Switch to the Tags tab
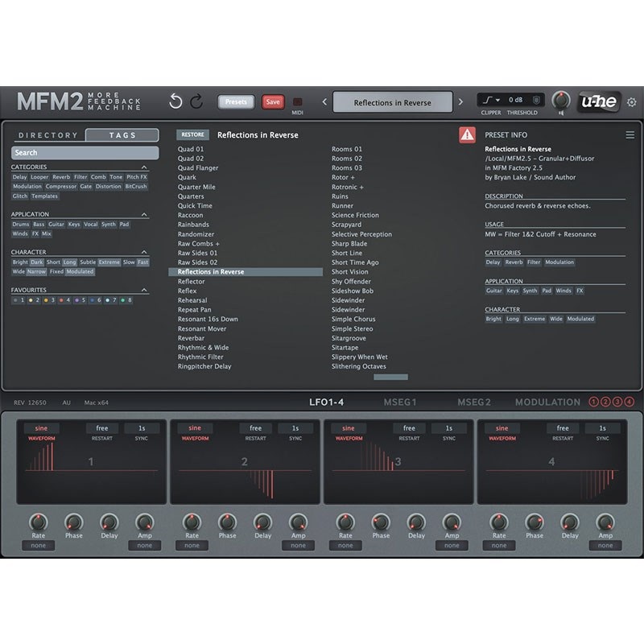 coord(122,135)
